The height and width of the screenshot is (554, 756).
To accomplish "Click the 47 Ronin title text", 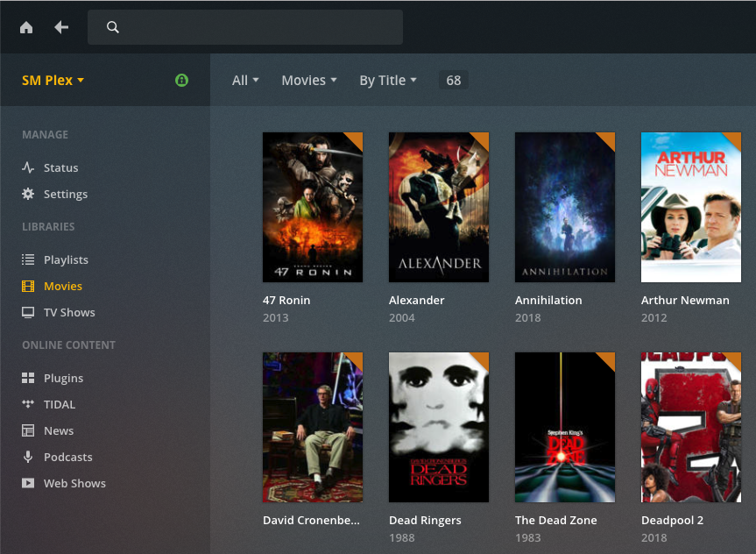I will tap(286, 300).
